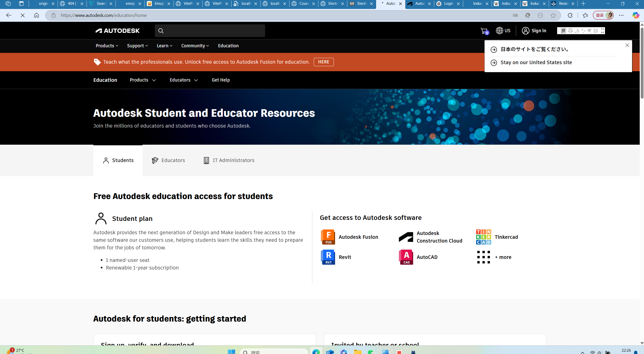This screenshot has height=354, width=644.
Task: Click the search magnifier icon
Action: pyautogui.click(x=161, y=31)
